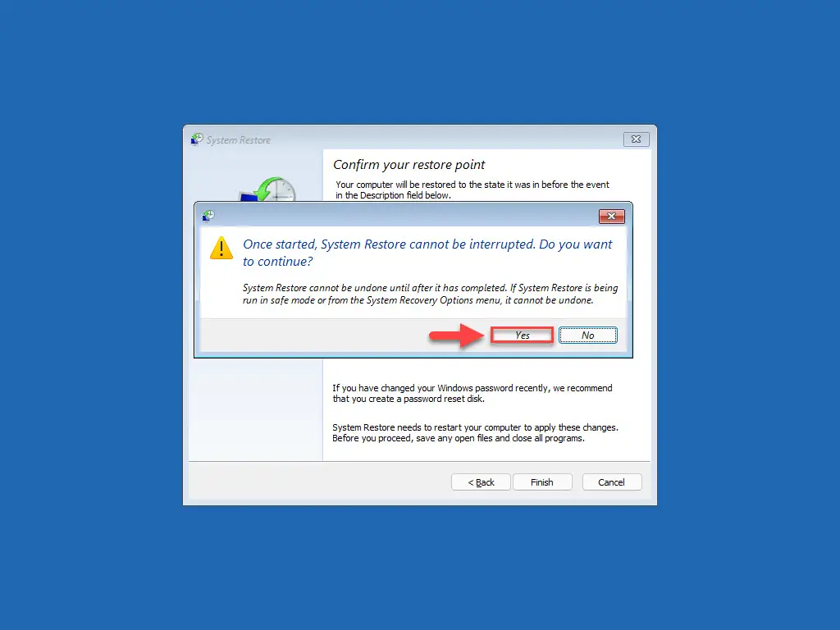
Task: Click the italic 'cannot be undone' details text
Action: coord(430,294)
